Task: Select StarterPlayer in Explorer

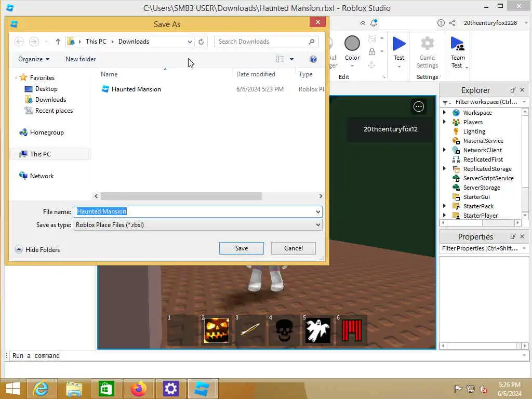Action: tap(481, 216)
